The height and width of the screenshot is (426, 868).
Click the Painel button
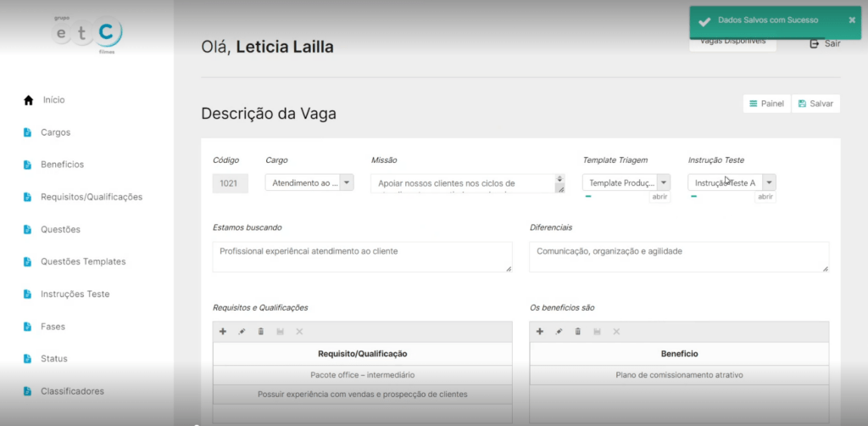click(766, 104)
